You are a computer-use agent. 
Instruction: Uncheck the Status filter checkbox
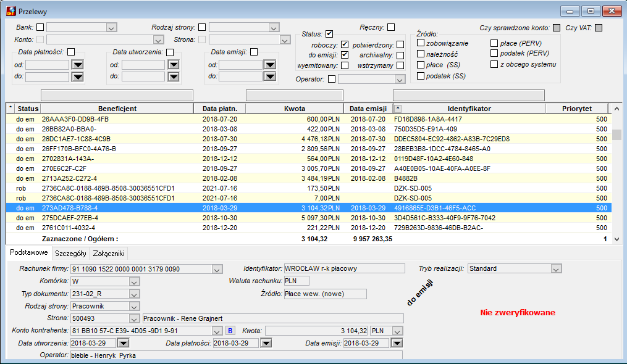[x=329, y=34]
